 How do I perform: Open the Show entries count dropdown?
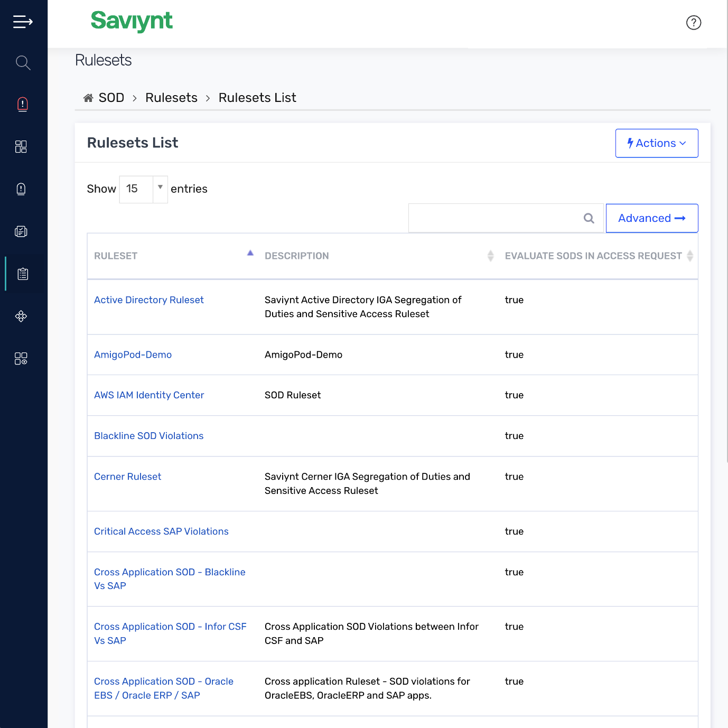point(143,189)
